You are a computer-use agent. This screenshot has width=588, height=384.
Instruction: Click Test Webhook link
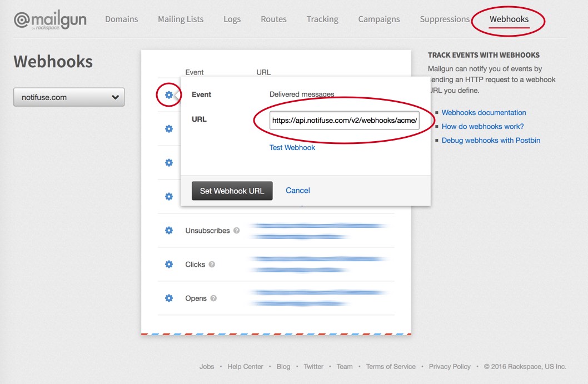click(x=292, y=148)
